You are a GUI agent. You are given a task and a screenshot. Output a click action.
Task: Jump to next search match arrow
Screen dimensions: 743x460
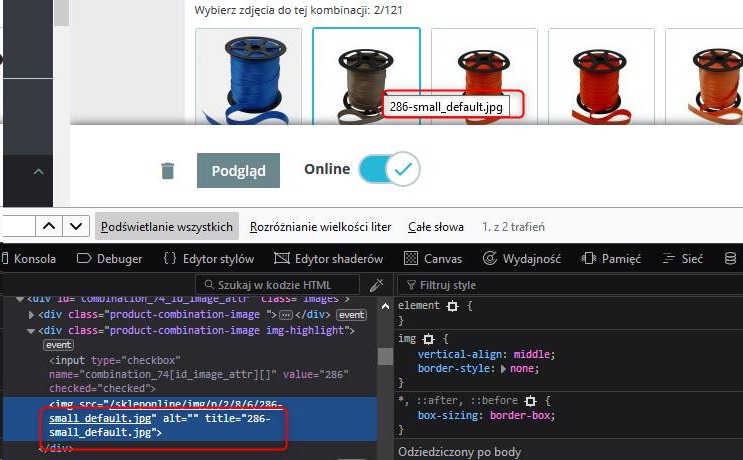pyautogui.click(x=75, y=226)
